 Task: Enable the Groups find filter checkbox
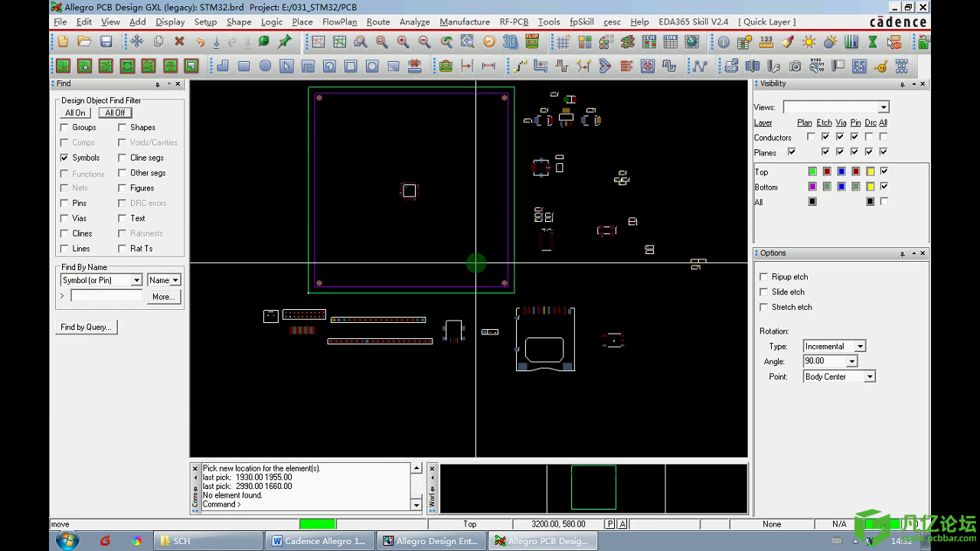coord(64,128)
